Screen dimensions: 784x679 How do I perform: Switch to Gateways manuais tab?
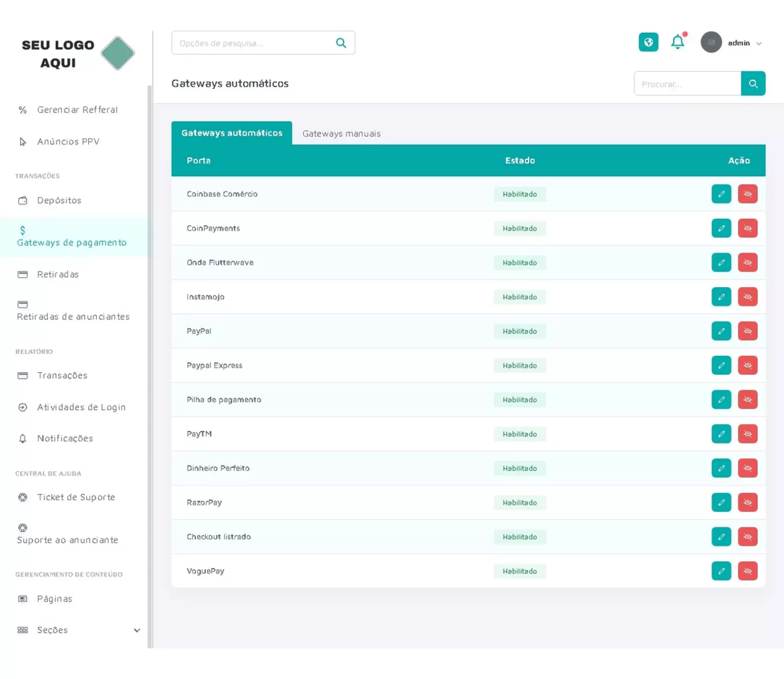341,133
